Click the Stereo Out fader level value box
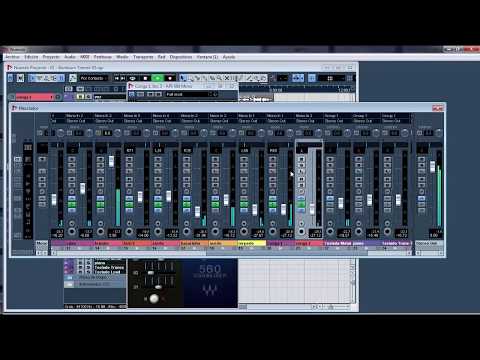 435,233
